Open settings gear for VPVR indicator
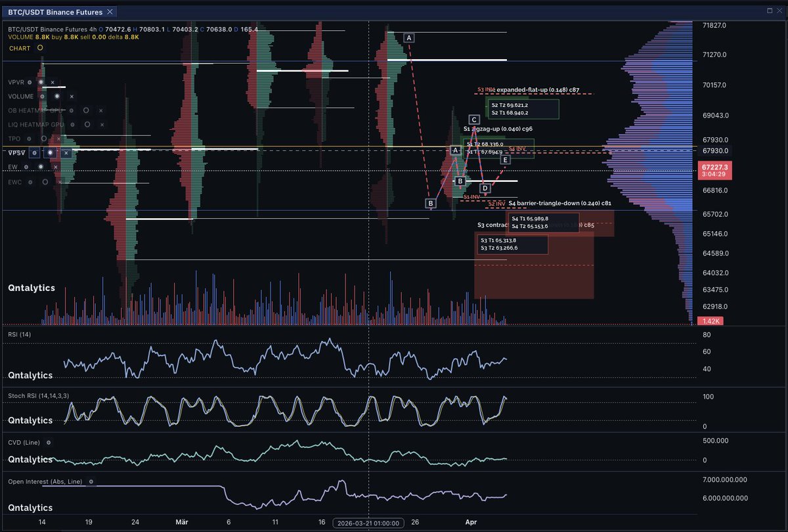The image size is (788, 532). tap(30, 82)
